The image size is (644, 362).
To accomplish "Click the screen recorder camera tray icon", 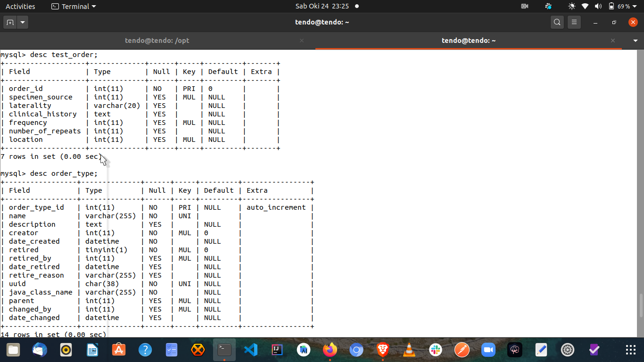I will (x=525, y=6).
